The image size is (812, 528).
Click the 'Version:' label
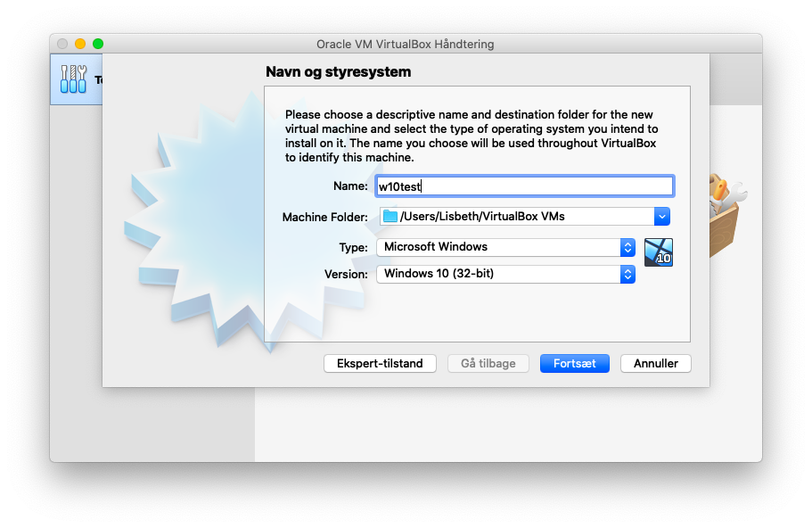pos(346,274)
